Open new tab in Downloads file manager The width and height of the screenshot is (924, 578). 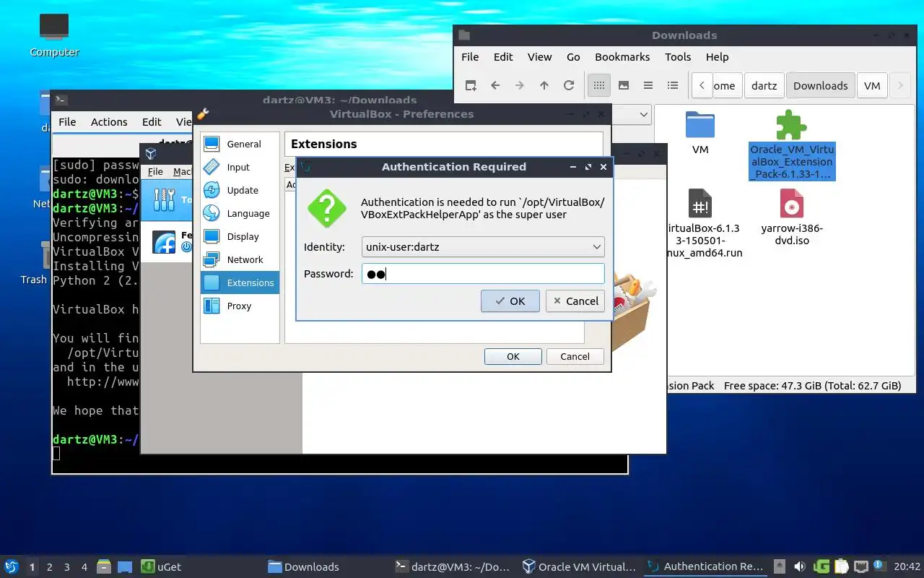(471, 85)
